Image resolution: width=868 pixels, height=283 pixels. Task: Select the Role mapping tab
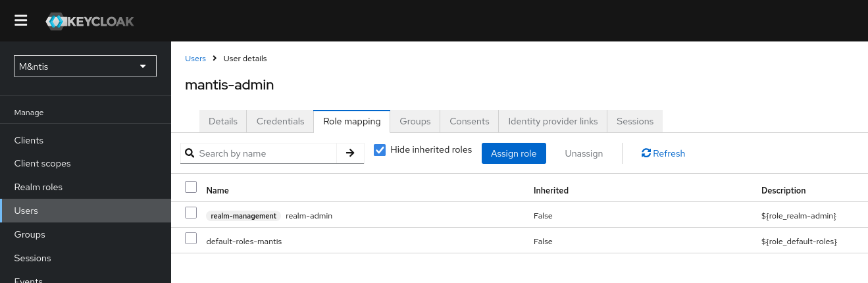[352, 121]
